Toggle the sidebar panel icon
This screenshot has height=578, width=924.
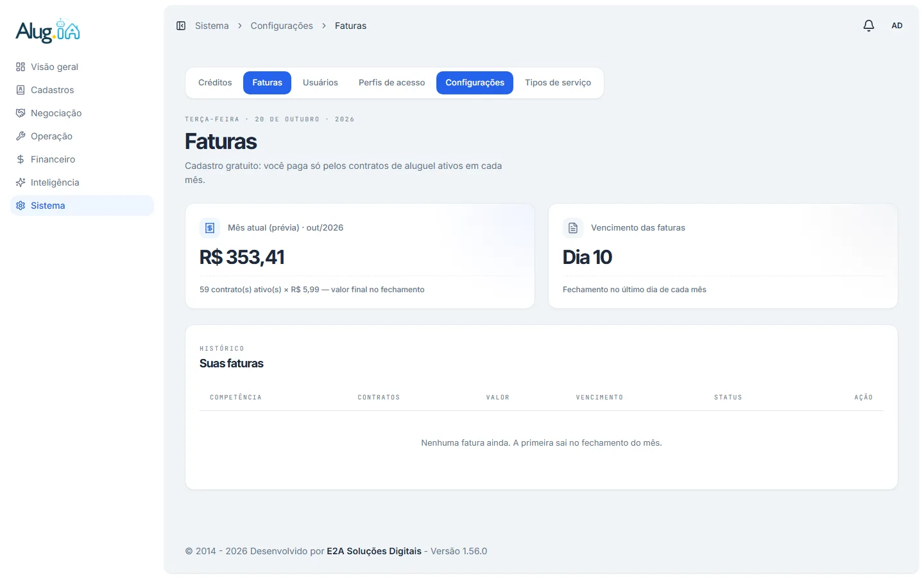[x=181, y=26]
